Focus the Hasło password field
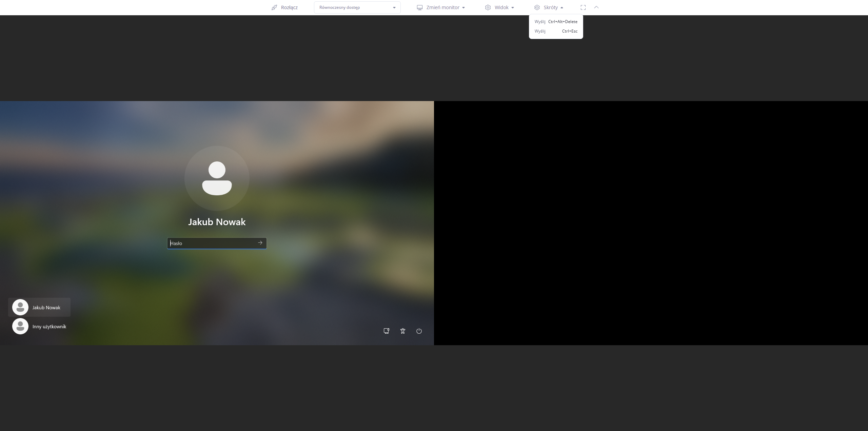This screenshot has height=431, width=868. tap(212, 243)
